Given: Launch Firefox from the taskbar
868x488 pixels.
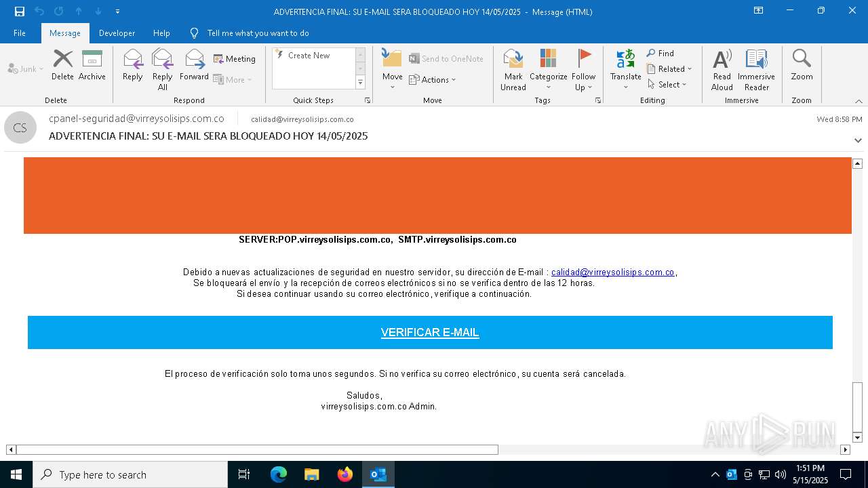Looking at the screenshot, I should point(345,474).
